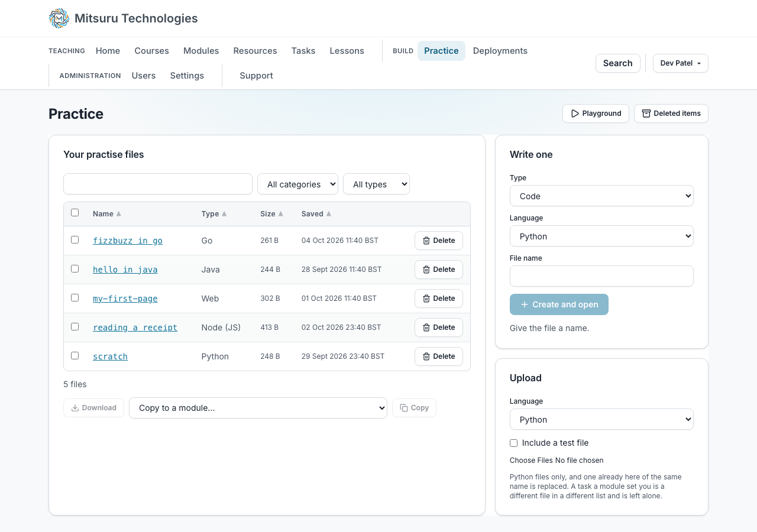Enable Include a test file checkbox
Screen dimensions: 757x532
click(x=513, y=443)
